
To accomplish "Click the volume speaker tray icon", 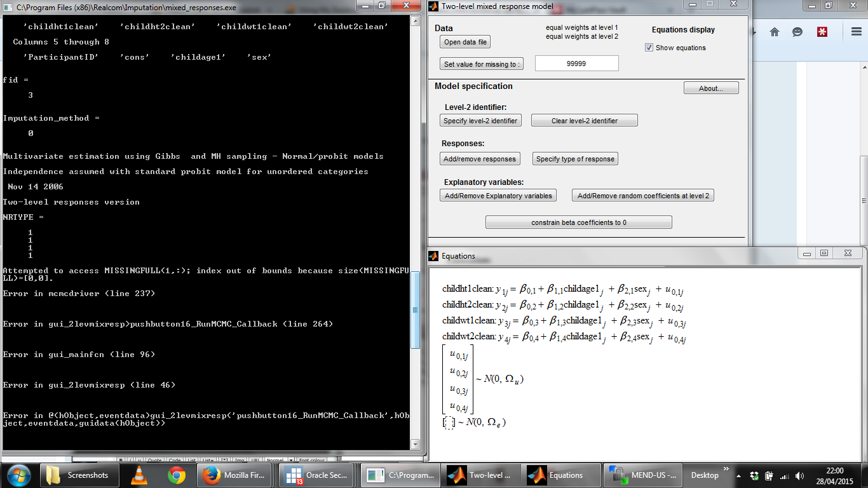I will click(799, 475).
